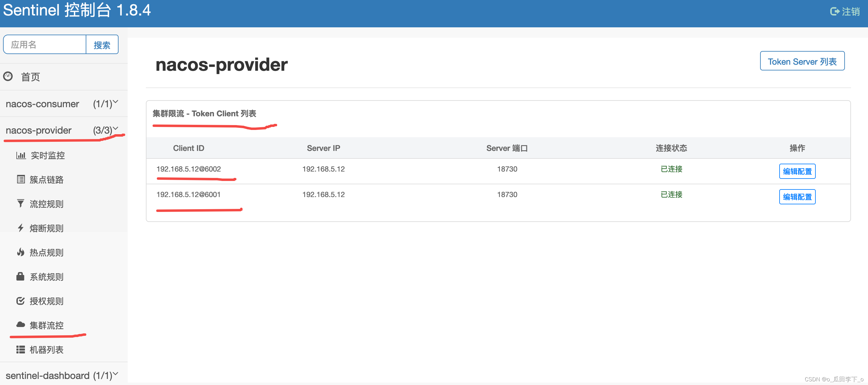This screenshot has width=868, height=385.
Task: Collapse the nacos-provider app chevron
Action: (115, 128)
